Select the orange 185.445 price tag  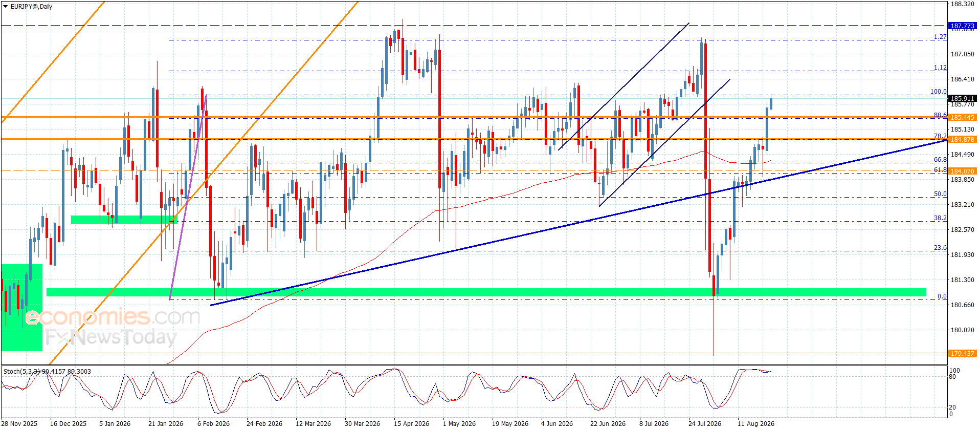(963, 117)
